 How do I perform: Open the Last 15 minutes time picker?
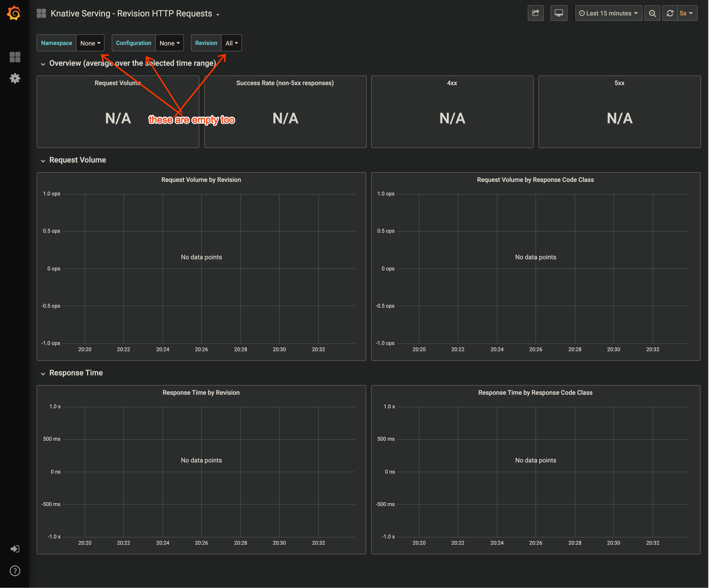pyautogui.click(x=608, y=13)
